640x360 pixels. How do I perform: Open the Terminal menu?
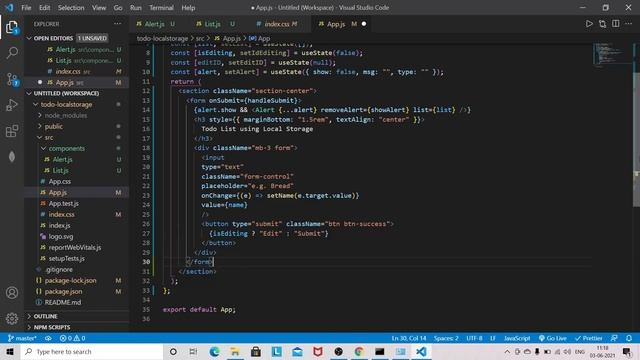[161, 8]
